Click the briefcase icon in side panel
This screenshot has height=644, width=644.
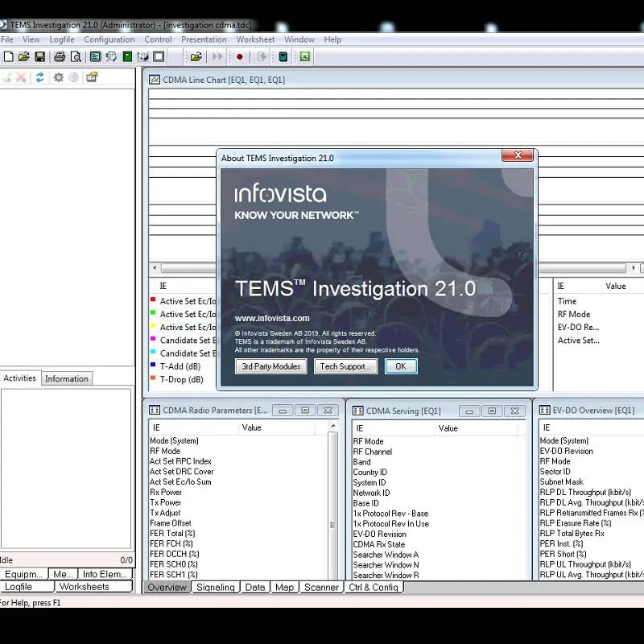click(x=92, y=77)
